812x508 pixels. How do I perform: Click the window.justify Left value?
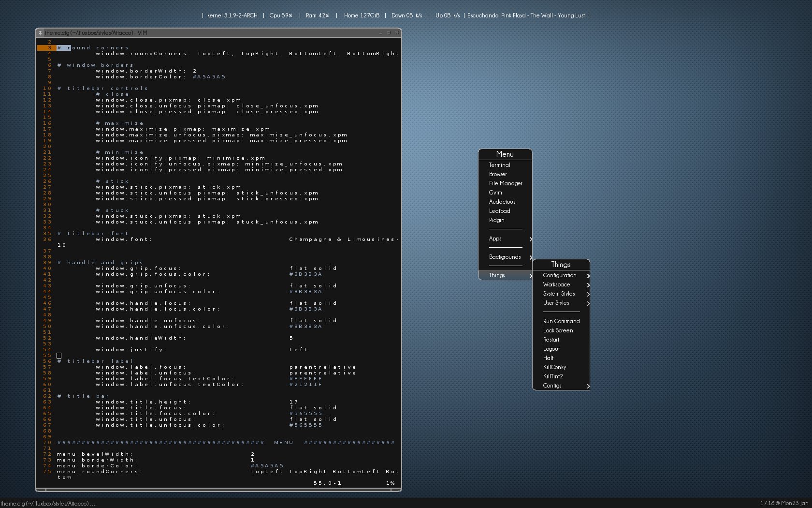pyautogui.click(x=298, y=350)
